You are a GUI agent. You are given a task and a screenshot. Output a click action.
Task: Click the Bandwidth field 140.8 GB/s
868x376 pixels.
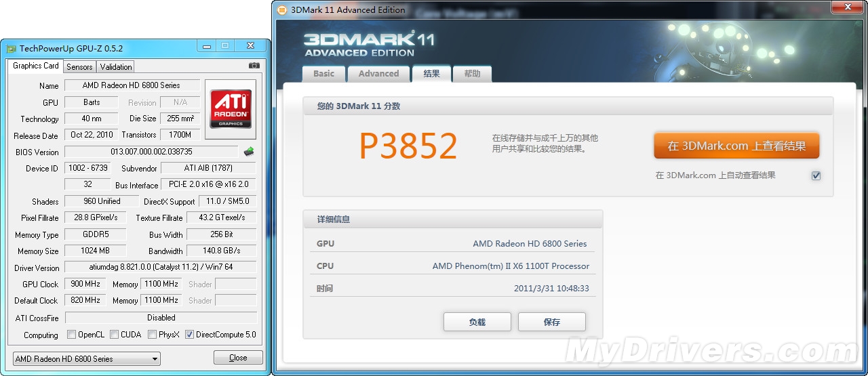tap(221, 251)
